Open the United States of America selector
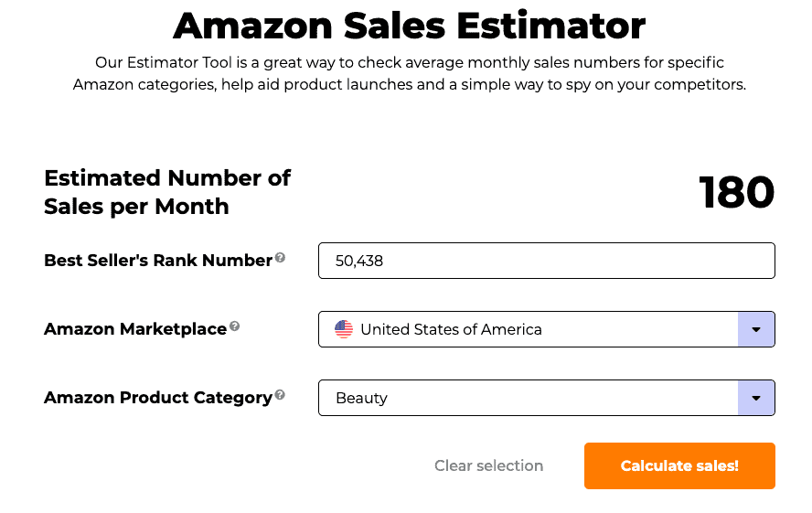 tap(547, 329)
